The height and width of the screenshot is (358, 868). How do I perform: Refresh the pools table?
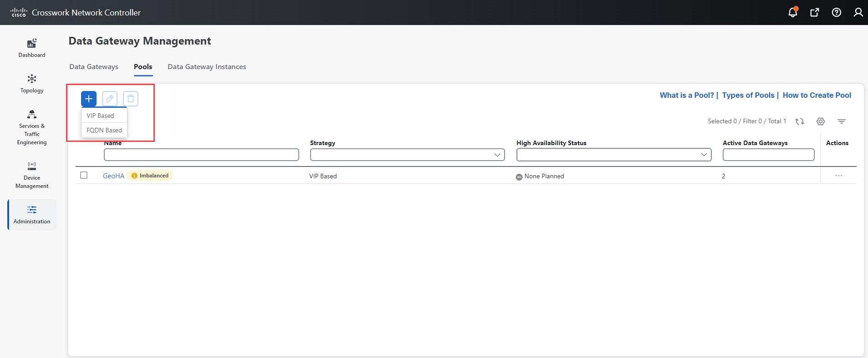click(800, 121)
